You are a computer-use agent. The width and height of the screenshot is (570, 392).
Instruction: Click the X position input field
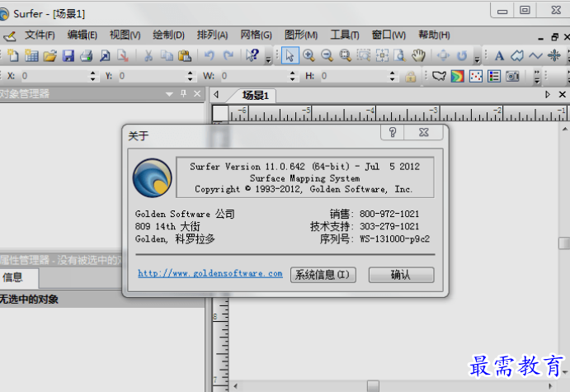[x=55, y=77]
